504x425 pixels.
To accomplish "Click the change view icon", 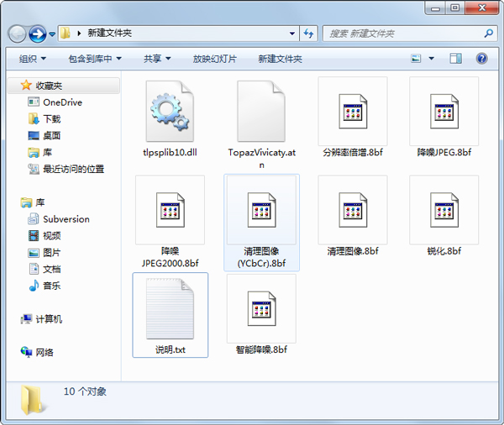I will (x=416, y=59).
